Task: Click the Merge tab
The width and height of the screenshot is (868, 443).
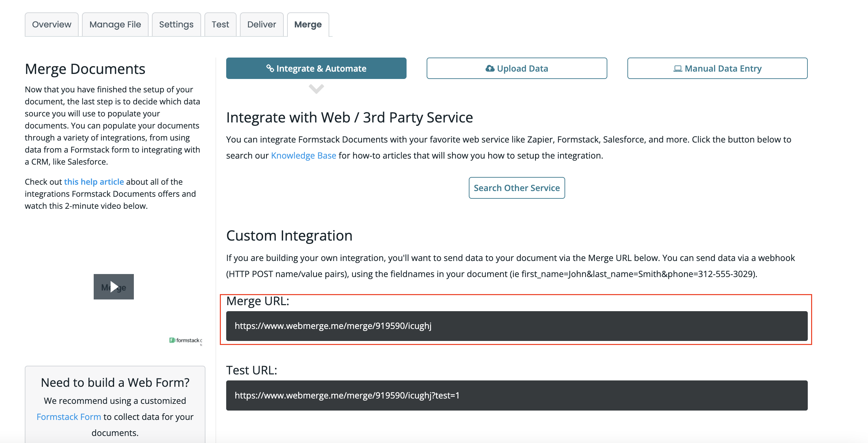Action: (308, 24)
